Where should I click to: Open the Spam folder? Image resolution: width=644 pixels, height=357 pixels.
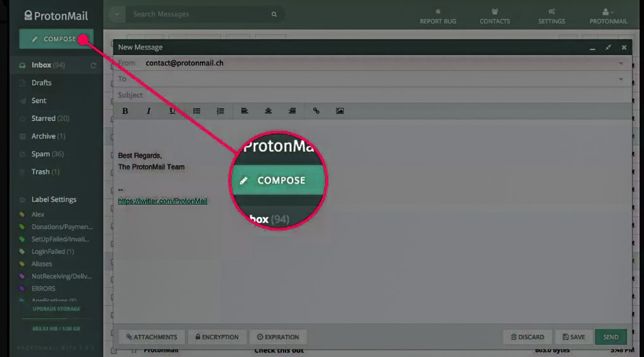(47, 154)
